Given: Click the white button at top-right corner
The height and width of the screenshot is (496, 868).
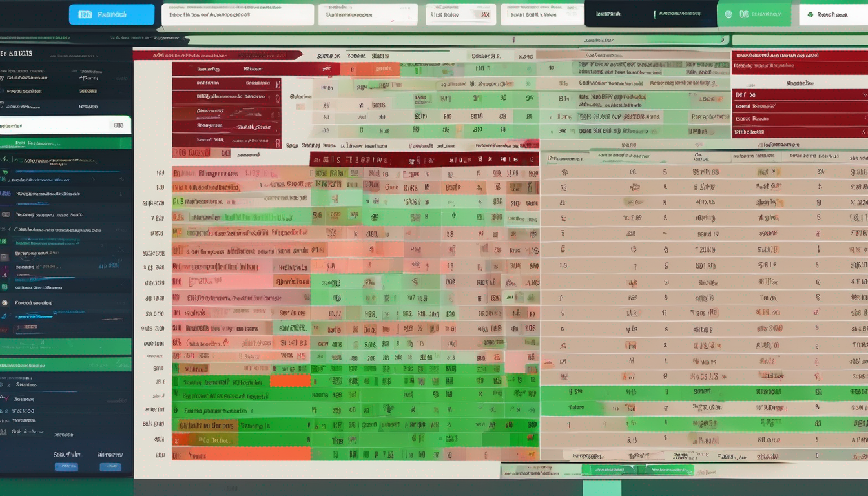Looking at the screenshot, I should point(834,14).
